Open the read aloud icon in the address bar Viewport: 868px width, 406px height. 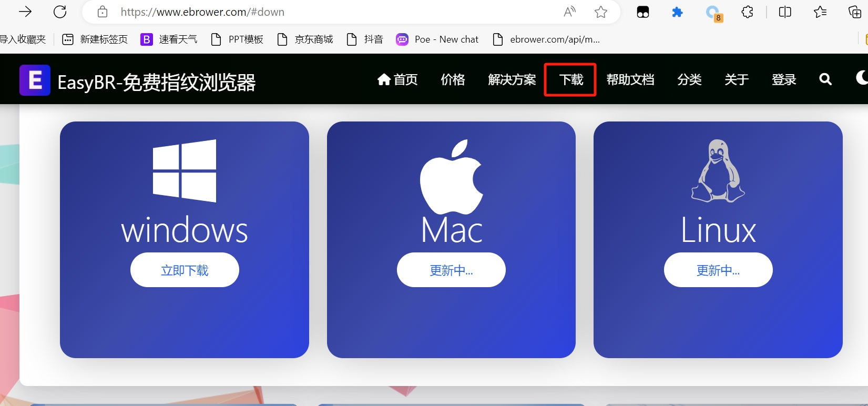pyautogui.click(x=569, y=12)
